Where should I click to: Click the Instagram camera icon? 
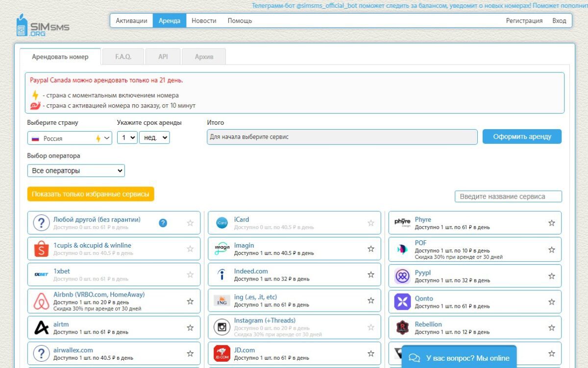(222, 326)
